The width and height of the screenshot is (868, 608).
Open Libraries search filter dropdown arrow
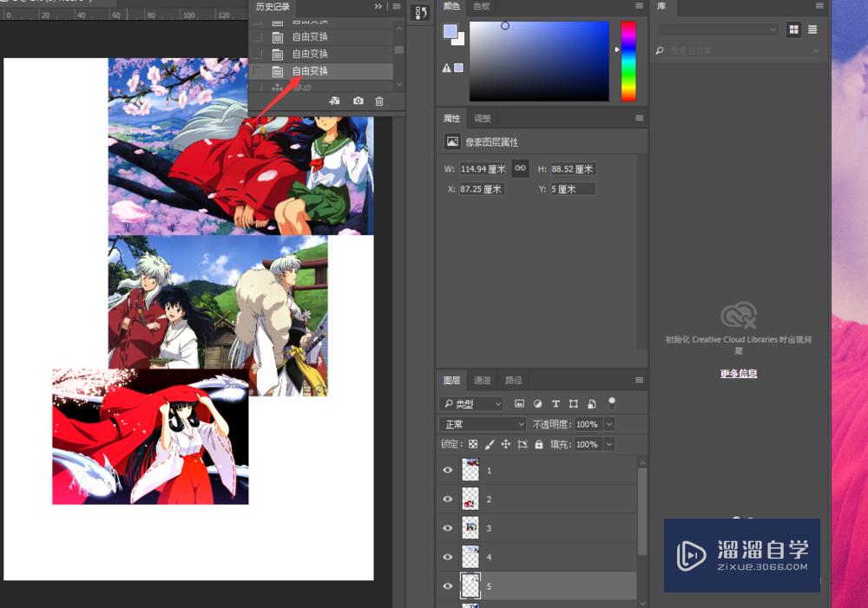[815, 50]
